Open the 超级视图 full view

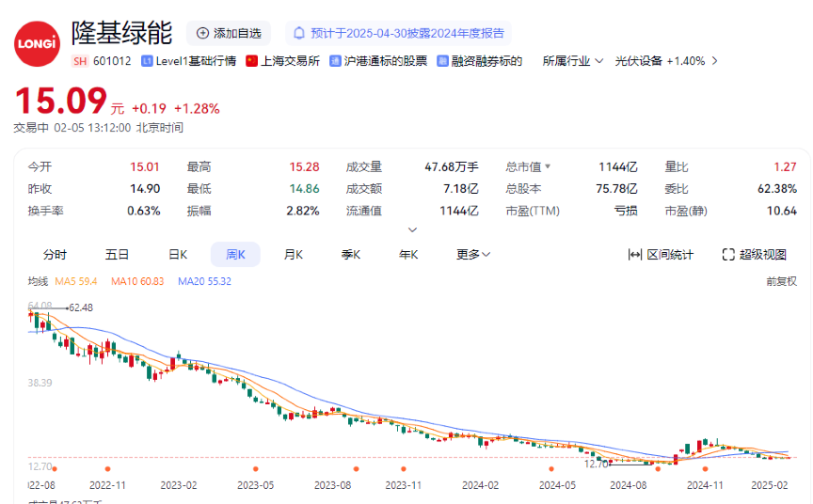755,254
